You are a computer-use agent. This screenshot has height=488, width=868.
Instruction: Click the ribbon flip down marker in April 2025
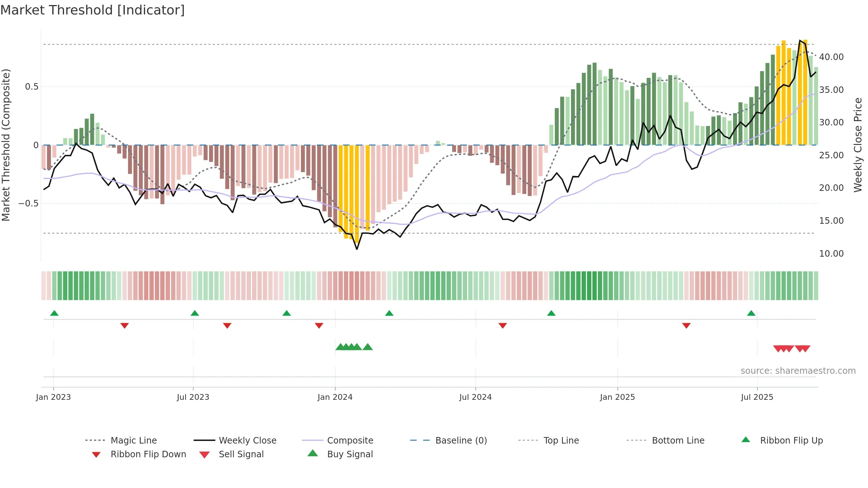pyautogui.click(x=686, y=326)
